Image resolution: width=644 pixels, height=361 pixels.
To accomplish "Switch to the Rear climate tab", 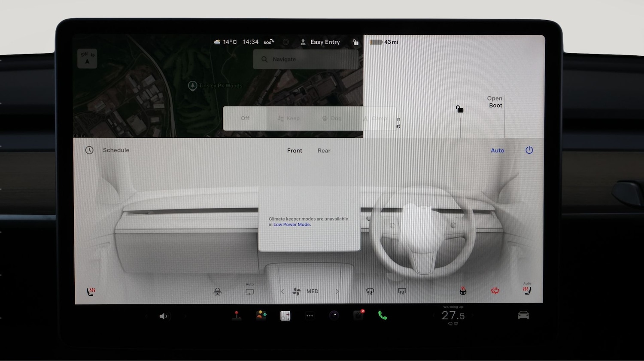I will 324,150.
